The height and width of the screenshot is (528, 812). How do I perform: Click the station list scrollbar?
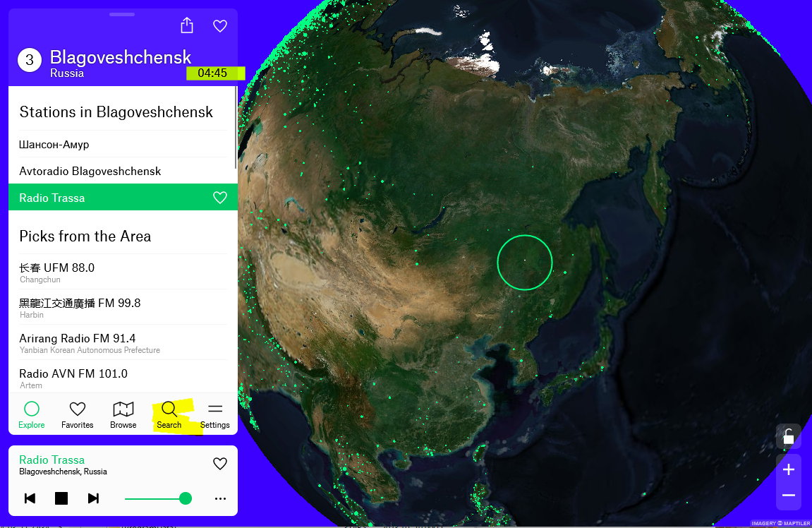tap(236, 128)
